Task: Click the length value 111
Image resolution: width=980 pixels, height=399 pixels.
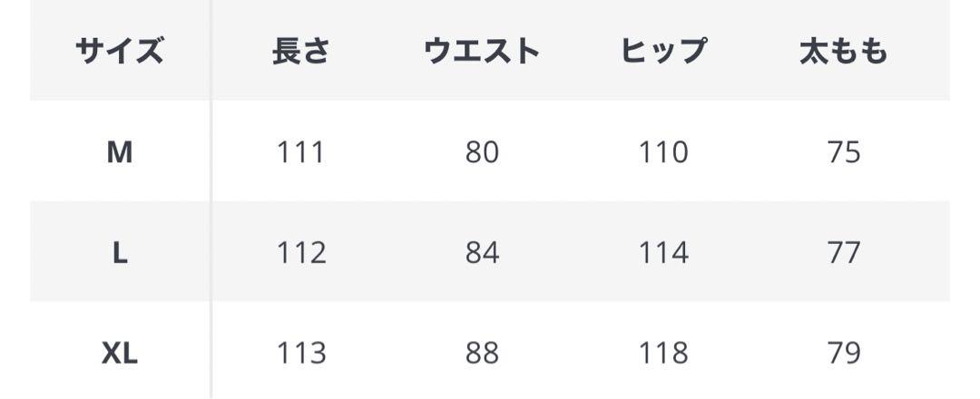Action: point(300,151)
